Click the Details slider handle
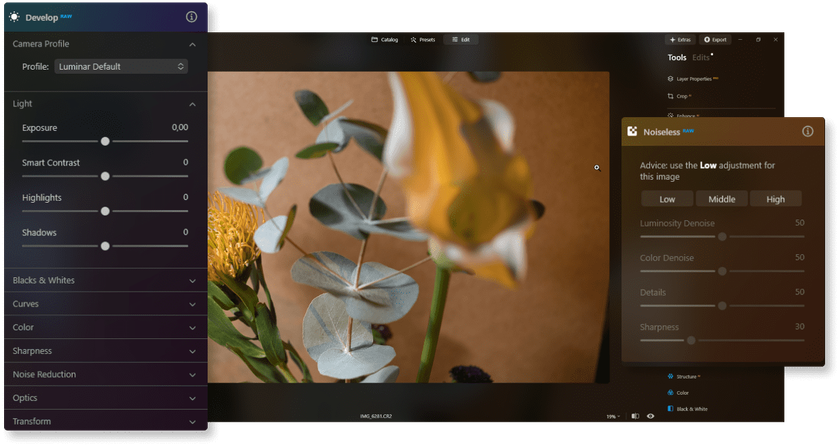This screenshot has height=446, width=840. pyautogui.click(x=722, y=306)
